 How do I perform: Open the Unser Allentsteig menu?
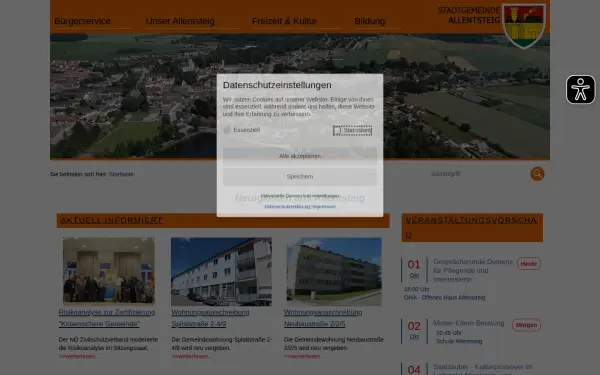(180, 21)
